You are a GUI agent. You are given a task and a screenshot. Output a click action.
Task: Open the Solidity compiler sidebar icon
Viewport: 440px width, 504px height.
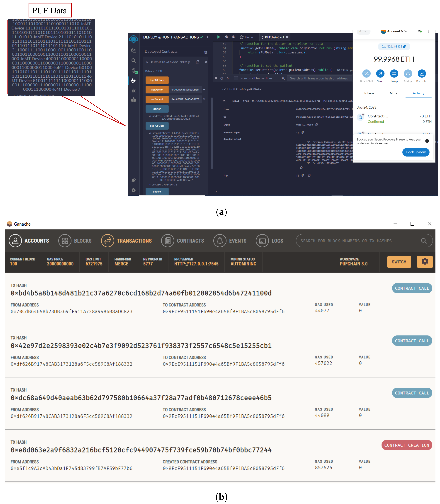pos(134,71)
